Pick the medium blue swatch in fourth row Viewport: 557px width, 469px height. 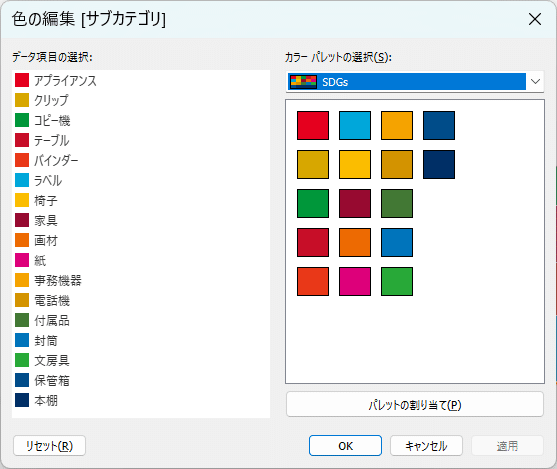click(397, 243)
